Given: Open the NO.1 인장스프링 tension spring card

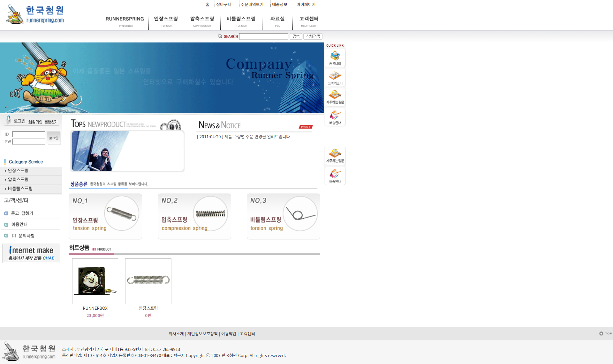Looking at the screenshot, I should pos(105,216).
